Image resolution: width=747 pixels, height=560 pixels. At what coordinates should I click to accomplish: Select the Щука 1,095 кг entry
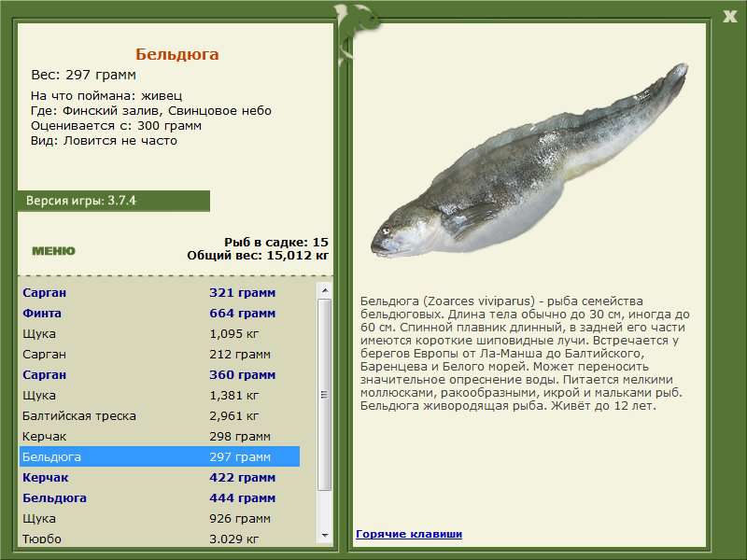(159, 334)
